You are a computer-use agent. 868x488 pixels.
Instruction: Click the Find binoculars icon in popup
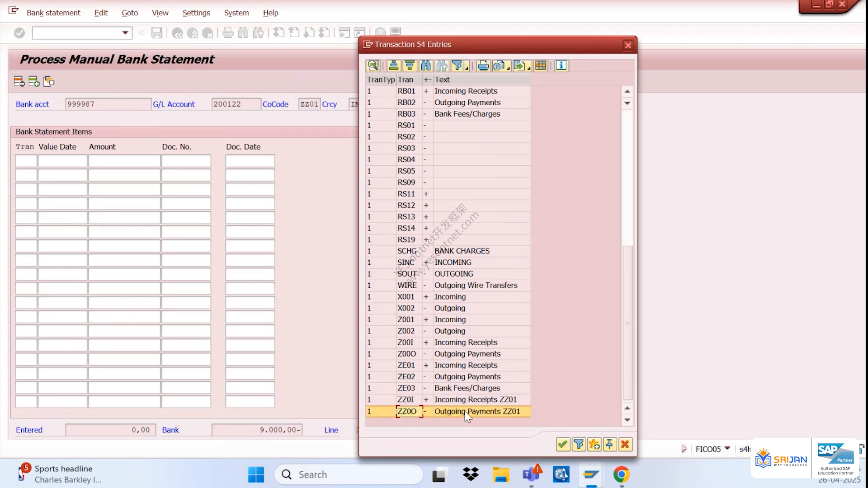point(426,66)
